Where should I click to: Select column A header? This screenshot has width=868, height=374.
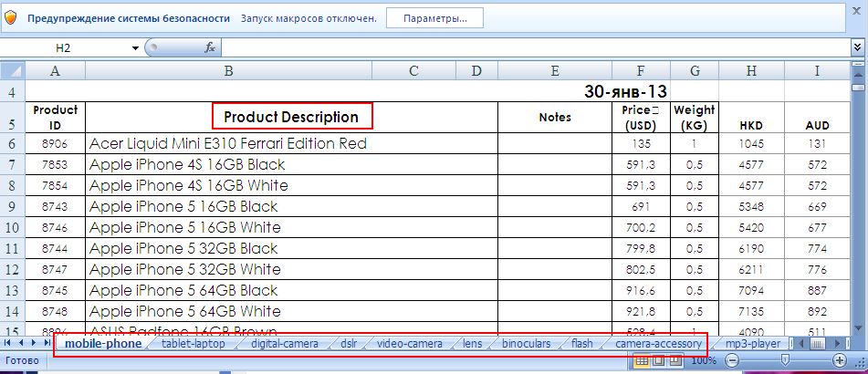pos(55,70)
